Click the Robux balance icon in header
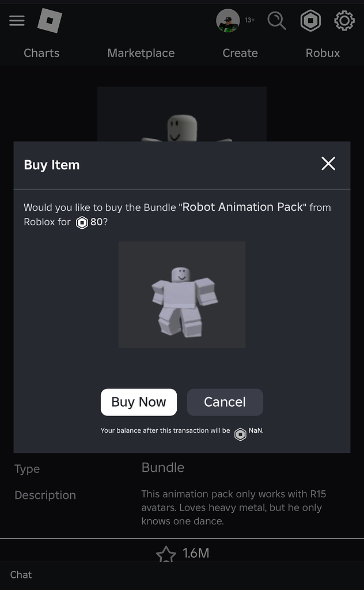364x590 pixels. (x=310, y=21)
